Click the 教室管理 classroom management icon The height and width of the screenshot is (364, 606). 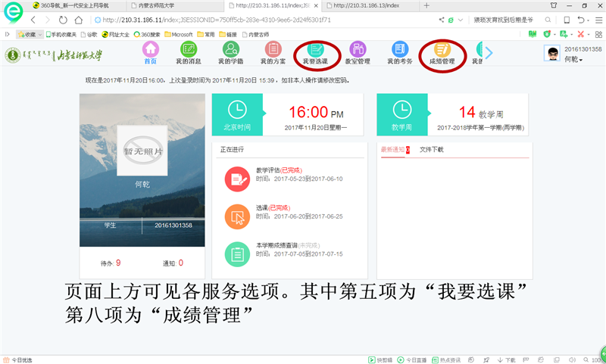coord(358,51)
